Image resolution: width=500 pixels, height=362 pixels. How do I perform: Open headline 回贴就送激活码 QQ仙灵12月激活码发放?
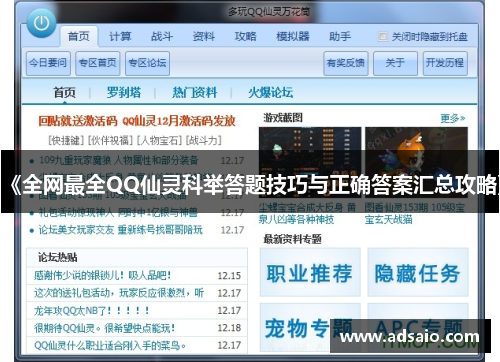(x=137, y=121)
